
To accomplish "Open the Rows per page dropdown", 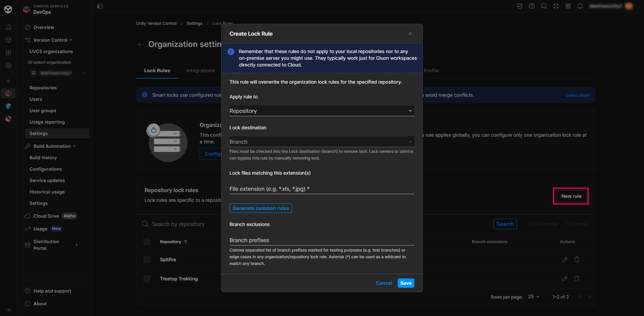I will pyautogui.click(x=533, y=297).
